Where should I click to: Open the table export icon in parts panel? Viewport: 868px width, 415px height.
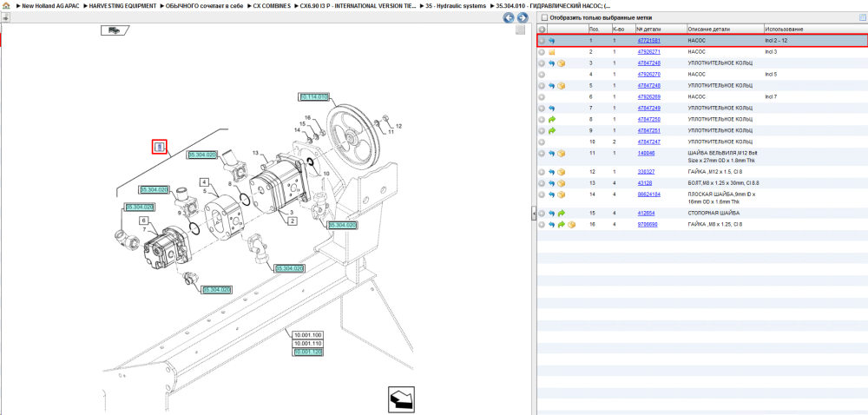pyautogui.click(x=862, y=17)
